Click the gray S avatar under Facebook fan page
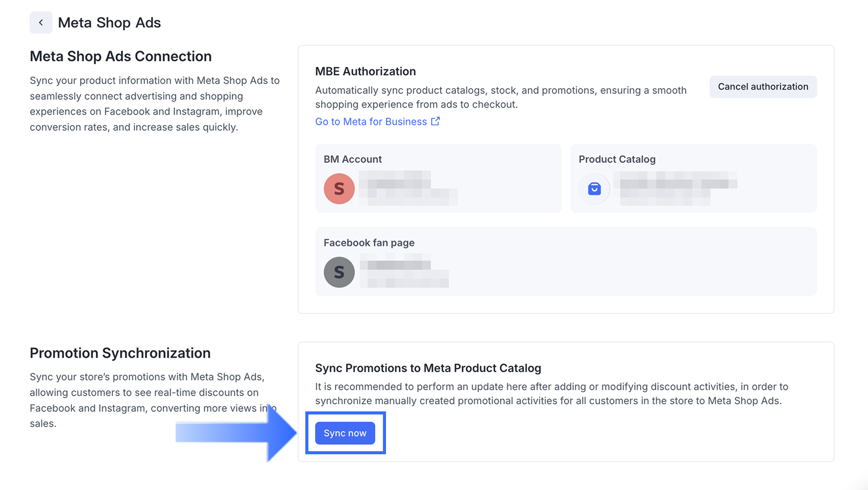 coord(339,272)
